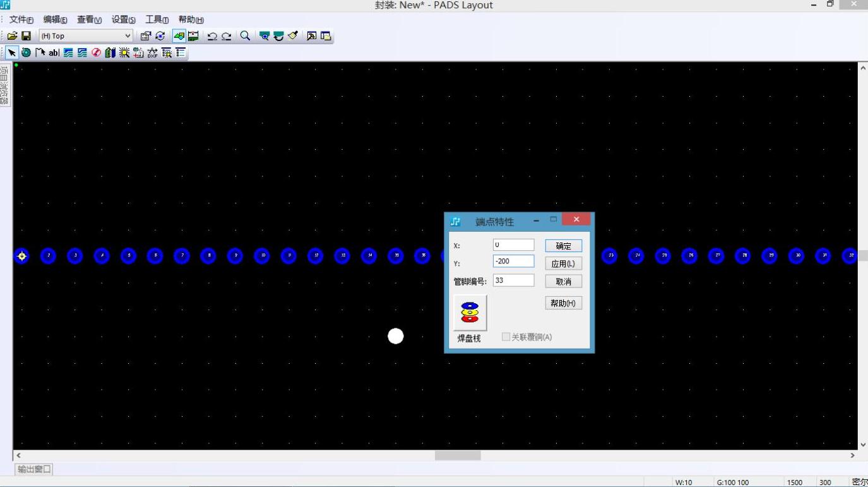Open the 文件(F) menu
868x487 pixels.
pyautogui.click(x=21, y=20)
